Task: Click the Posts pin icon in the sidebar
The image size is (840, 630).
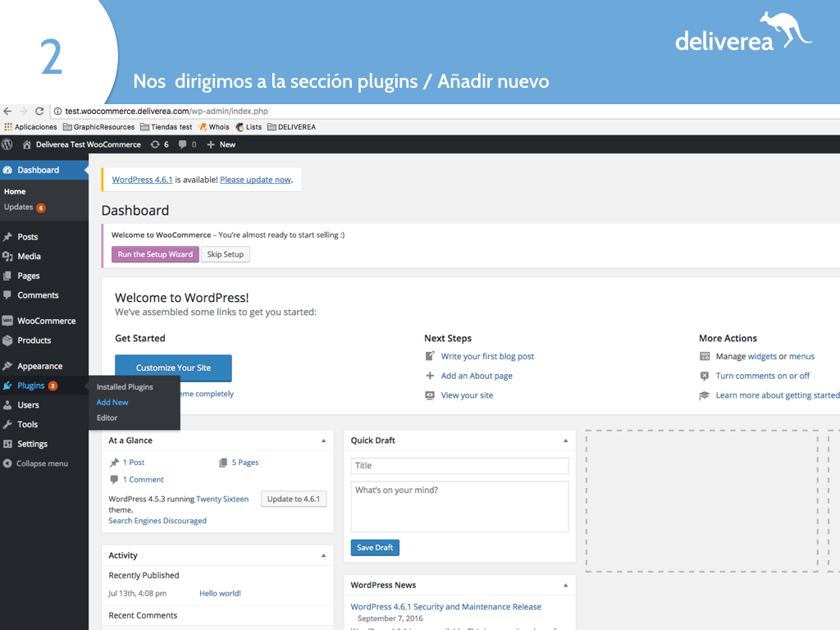Action: point(7,237)
